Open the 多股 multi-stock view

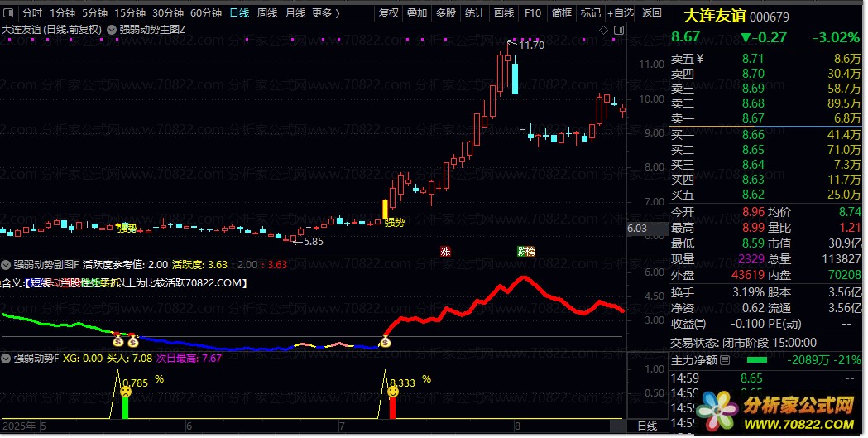click(446, 12)
